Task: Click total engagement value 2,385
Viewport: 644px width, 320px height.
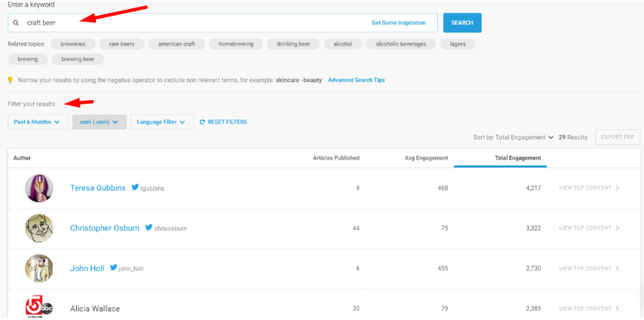Action: point(533,308)
